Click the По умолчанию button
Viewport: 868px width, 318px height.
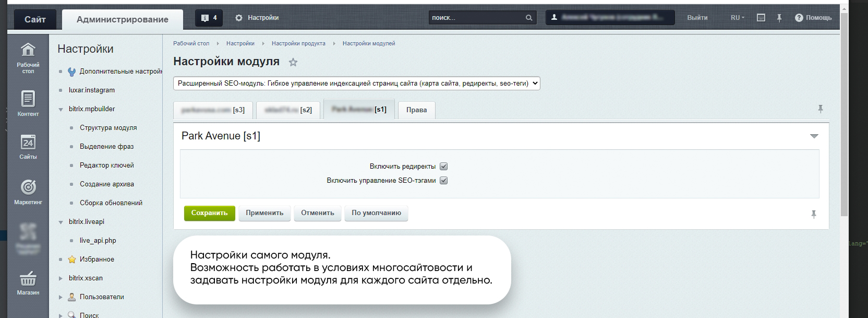pyautogui.click(x=376, y=213)
